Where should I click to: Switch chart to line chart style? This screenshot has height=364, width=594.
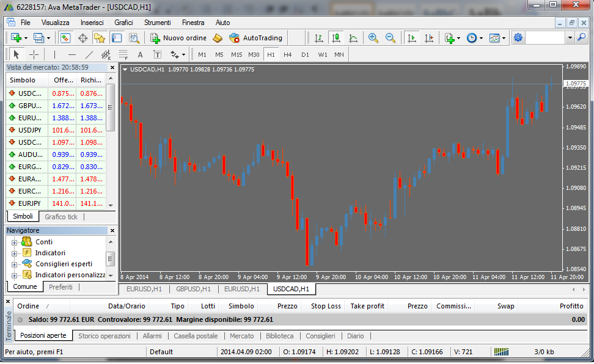pyautogui.click(x=353, y=38)
